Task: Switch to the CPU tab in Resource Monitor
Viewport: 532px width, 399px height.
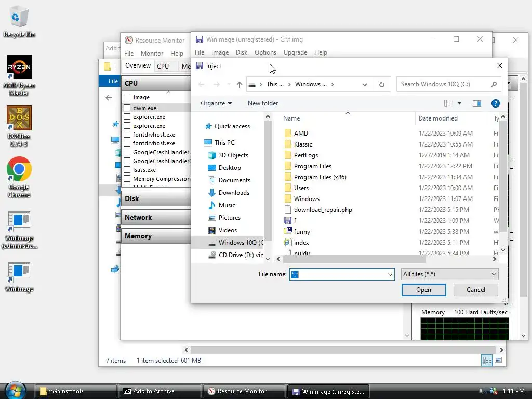Action: point(163,66)
